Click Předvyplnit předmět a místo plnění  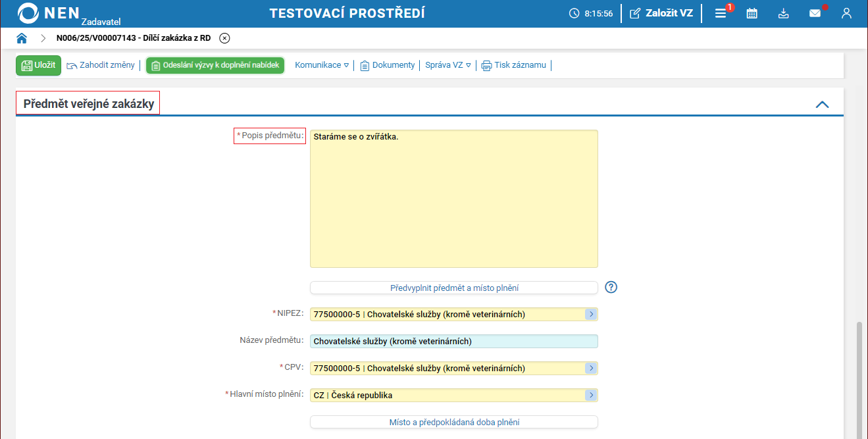tap(453, 288)
